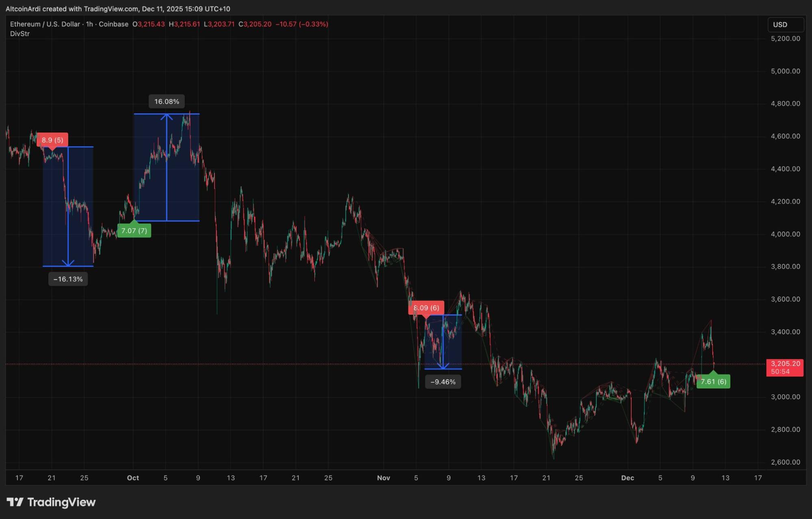Select the red 8.9 (5) divergence marker
Viewport: 812px width, 519px height.
(x=52, y=140)
